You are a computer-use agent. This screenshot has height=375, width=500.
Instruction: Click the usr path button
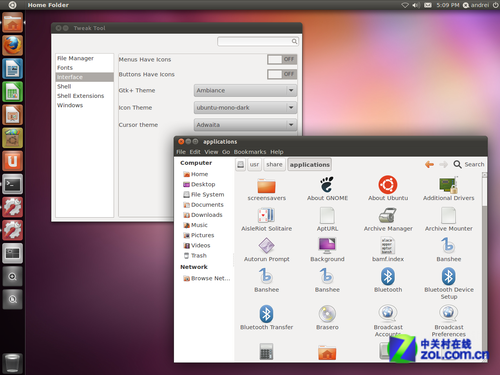pyautogui.click(x=254, y=164)
